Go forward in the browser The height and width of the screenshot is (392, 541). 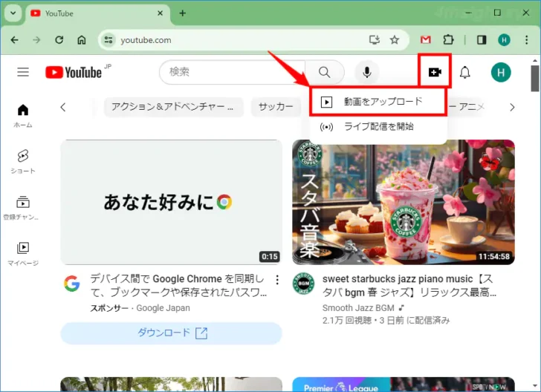[x=36, y=40]
